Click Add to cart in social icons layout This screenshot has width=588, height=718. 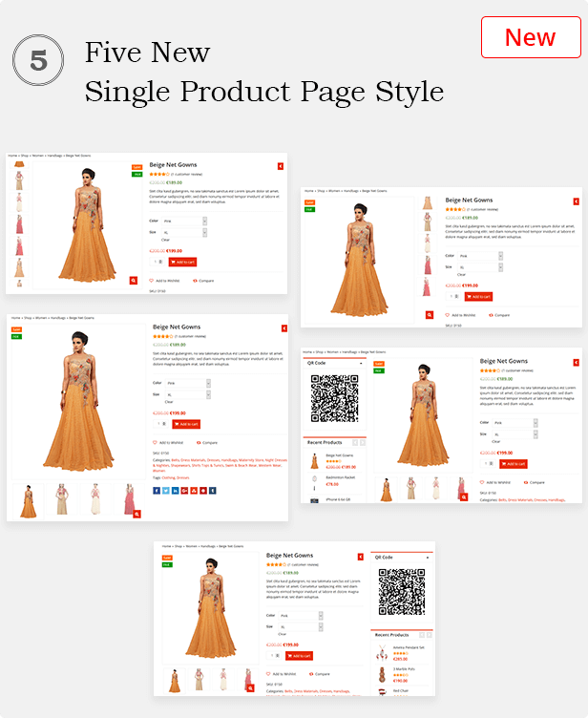point(186,424)
